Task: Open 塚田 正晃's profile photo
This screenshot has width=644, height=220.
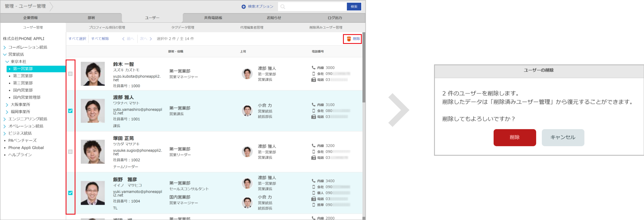Action: tap(93, 152)
